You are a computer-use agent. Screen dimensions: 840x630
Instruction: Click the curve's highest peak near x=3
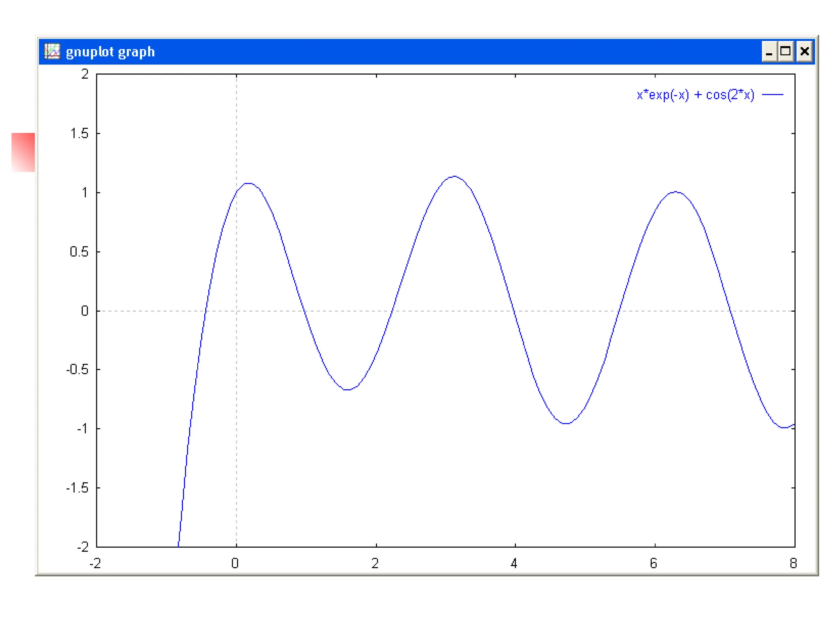pyautogui.click(x=454, y=176)
